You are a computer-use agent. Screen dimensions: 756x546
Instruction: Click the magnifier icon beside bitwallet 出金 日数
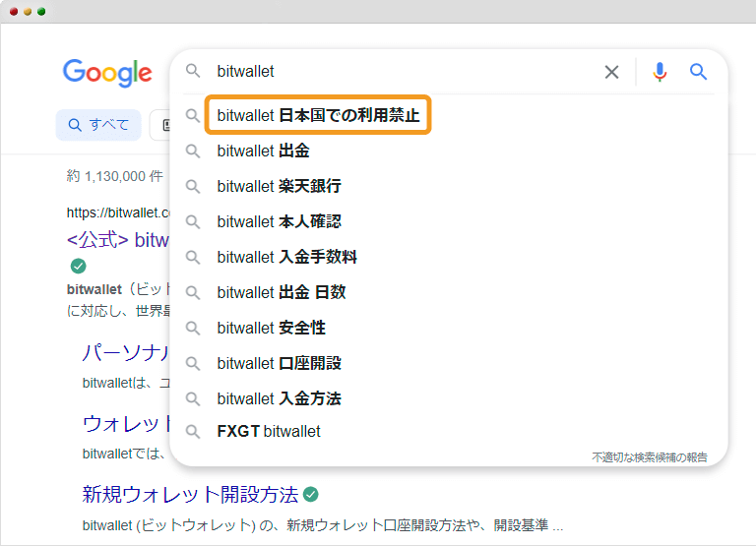point(193,292)
